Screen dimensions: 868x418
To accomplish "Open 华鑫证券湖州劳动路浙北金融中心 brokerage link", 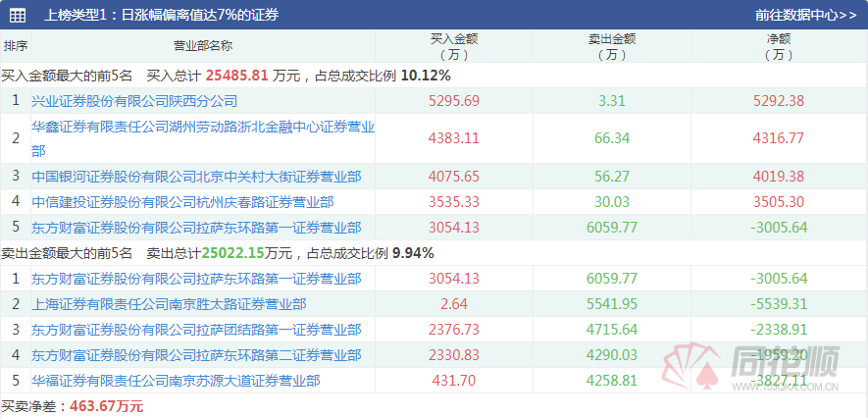I will coord(203,138).
